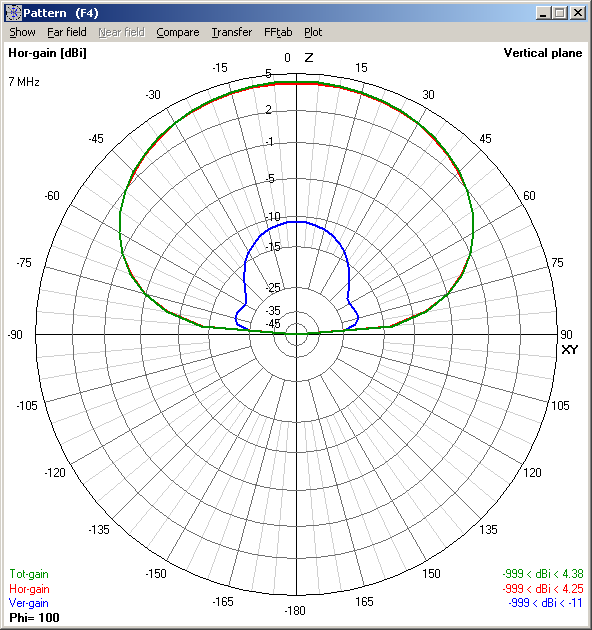Click the Pattern window application icon
This screenshot has width=592, height=630.
[x=13, y=13]
